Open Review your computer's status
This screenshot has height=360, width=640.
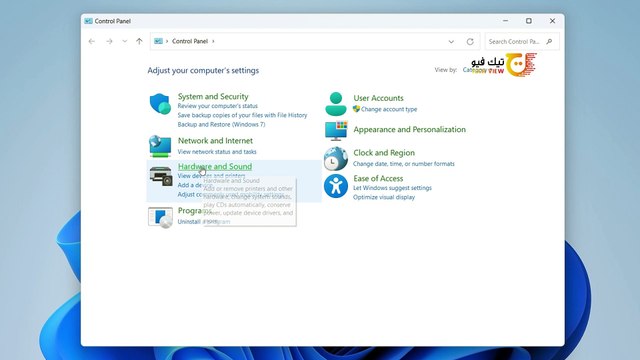(x=218, y=106)
